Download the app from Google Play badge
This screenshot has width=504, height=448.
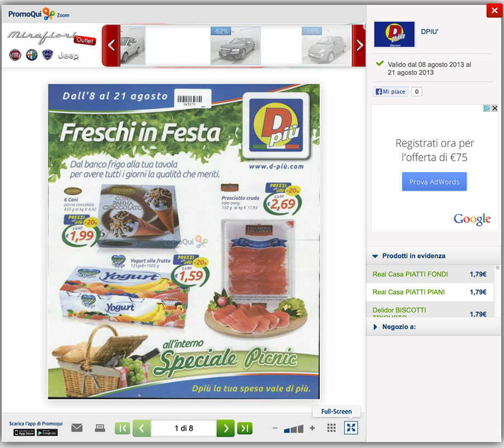coord(47,432)
